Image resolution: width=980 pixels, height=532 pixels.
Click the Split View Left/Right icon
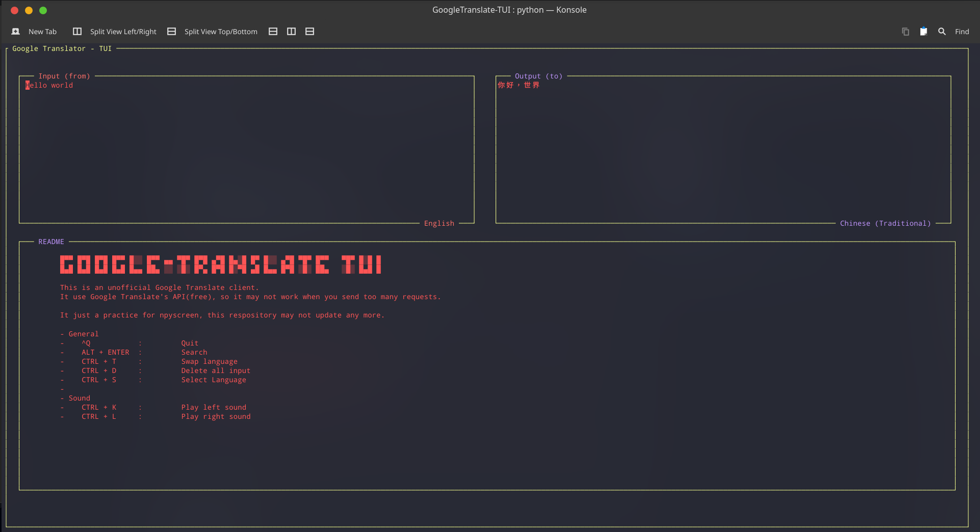coord(77,32)
